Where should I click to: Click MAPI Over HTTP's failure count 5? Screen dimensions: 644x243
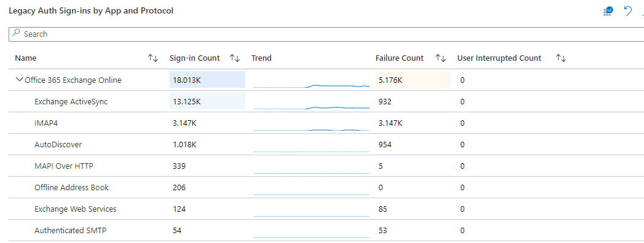381,166
